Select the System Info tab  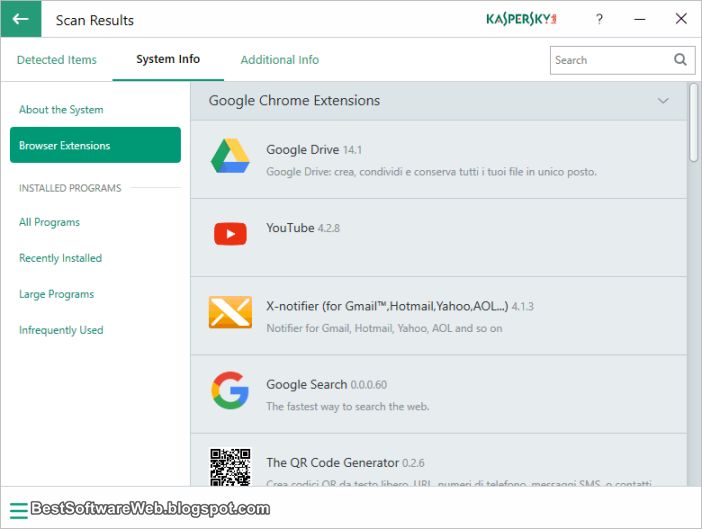[168, 59]
